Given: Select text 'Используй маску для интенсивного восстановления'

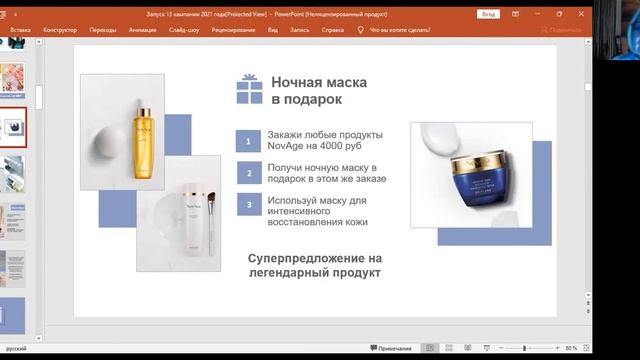Looking at the screenshot, I should [318, 211].
